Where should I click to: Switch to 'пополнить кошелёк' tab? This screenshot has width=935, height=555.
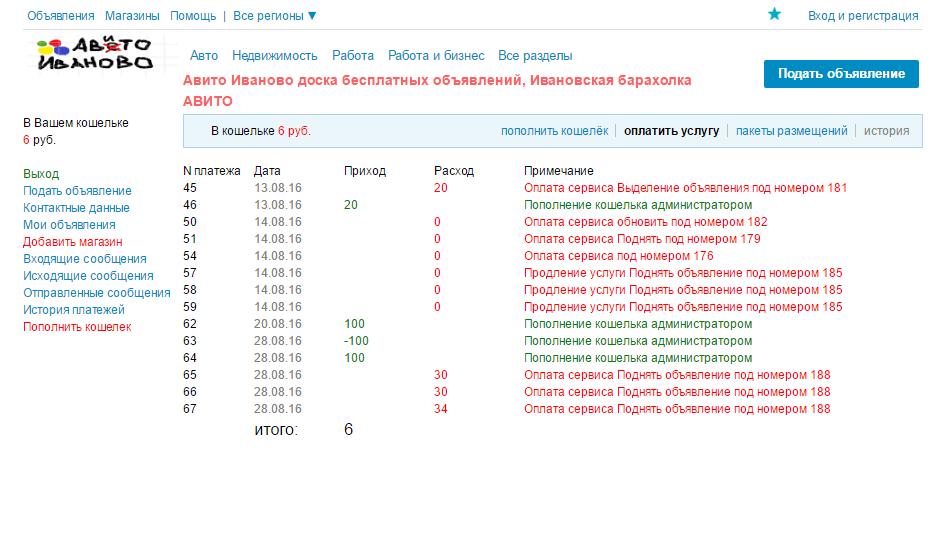[554, 131]
